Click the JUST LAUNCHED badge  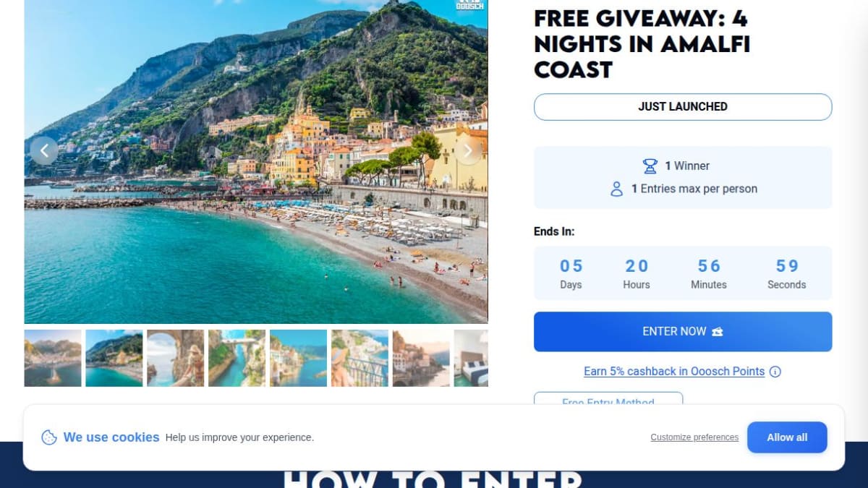pyautogui.click(x=683, y=106)
